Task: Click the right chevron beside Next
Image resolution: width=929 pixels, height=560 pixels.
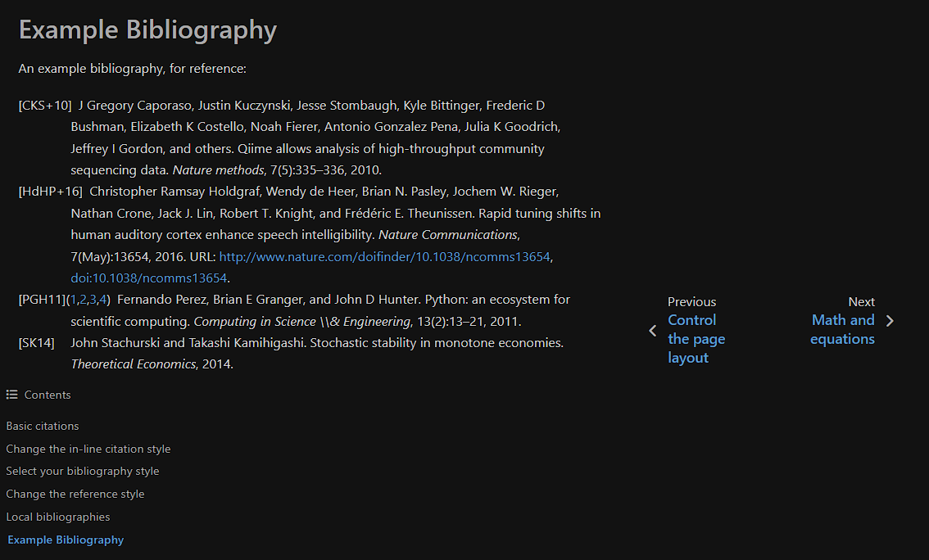Action: coord(890,321)
